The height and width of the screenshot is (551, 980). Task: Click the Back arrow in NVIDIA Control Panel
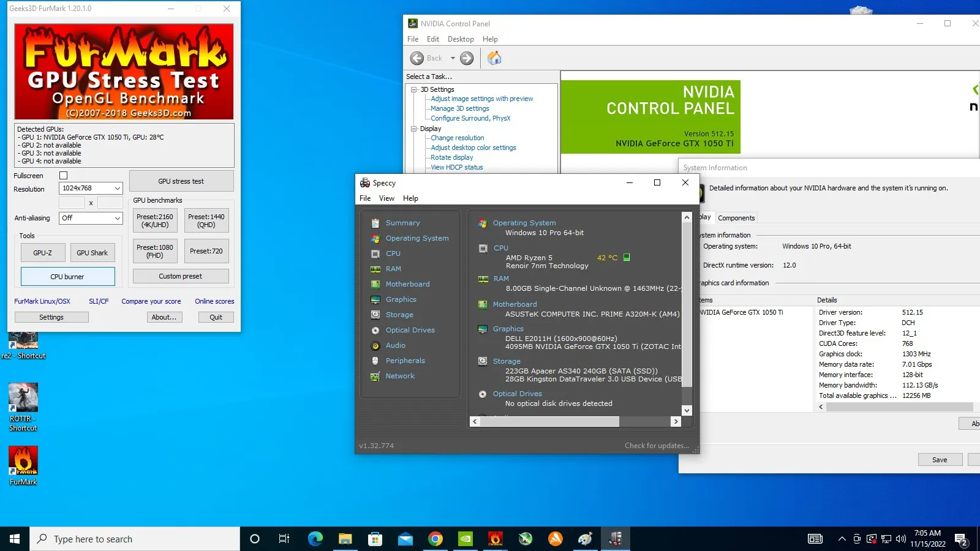tap(417, 58)
